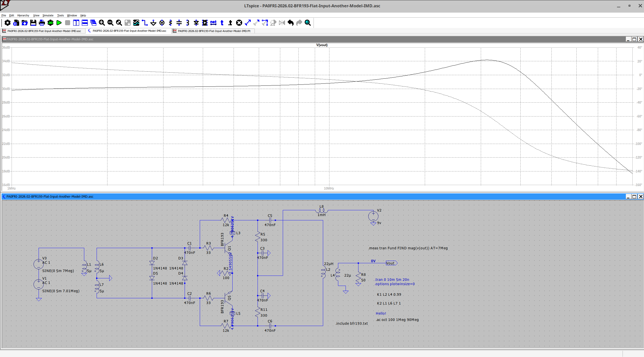
Task: Undo the last schematic action
Action: [x=290, y=23]
